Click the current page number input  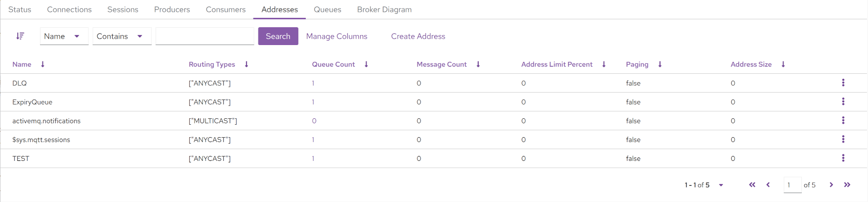[x=792, y=185]
